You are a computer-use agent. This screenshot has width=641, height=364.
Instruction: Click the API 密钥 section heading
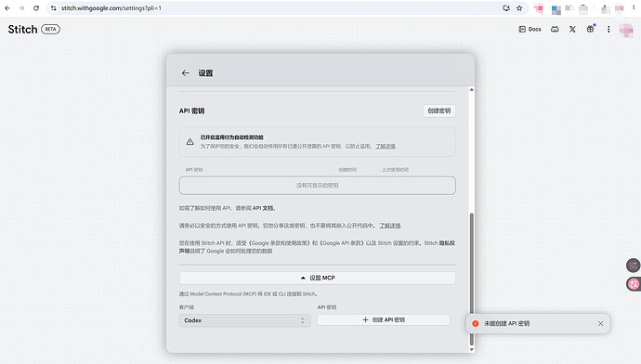191,111
